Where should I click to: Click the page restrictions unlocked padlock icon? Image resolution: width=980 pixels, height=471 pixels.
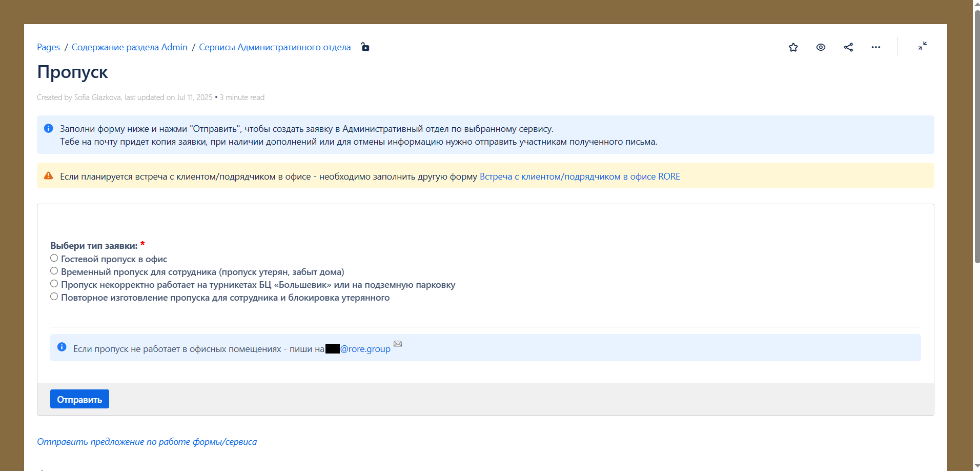(365, 47)
